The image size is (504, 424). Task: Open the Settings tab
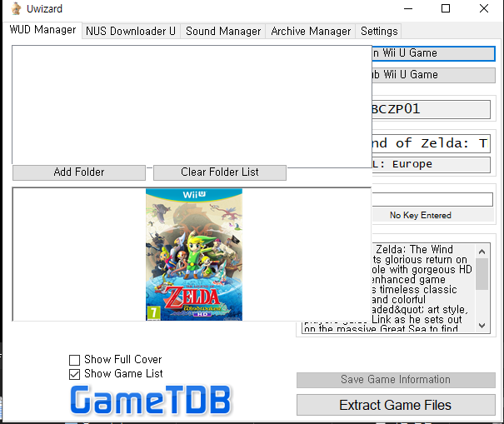[x=379, y=31]
